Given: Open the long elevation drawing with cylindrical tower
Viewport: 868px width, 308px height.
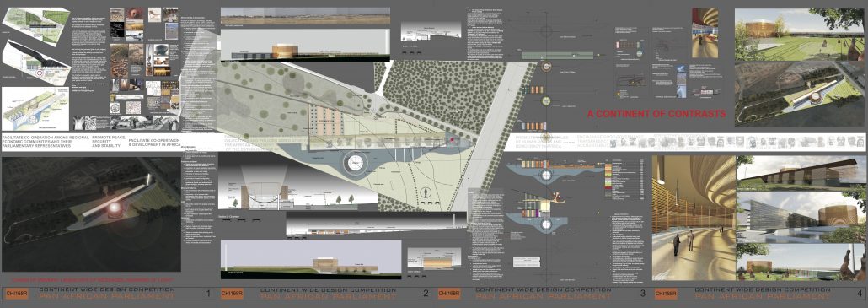Looking at the screenshot, I should pos(305,45).
